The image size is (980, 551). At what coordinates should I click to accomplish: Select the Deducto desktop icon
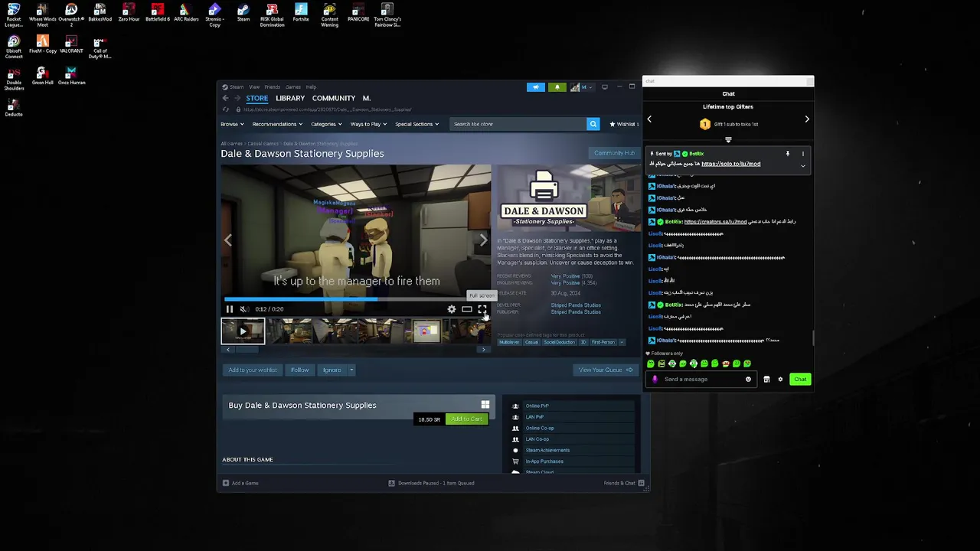14,108
